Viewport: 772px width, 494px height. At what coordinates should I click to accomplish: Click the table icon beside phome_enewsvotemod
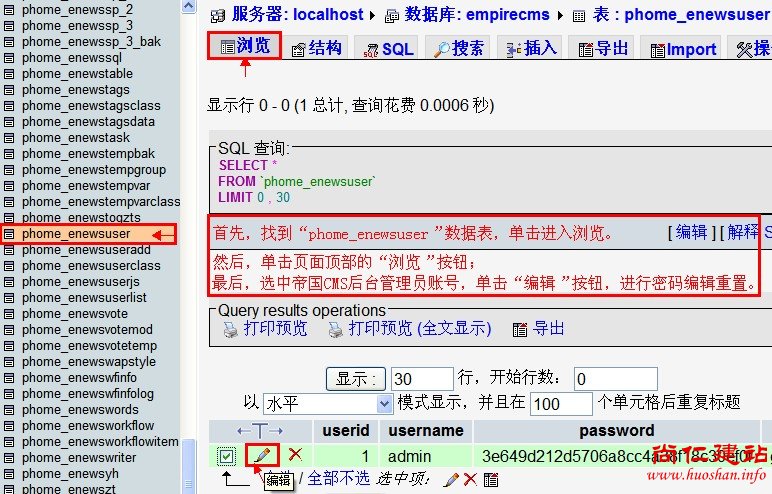point(9,330)
